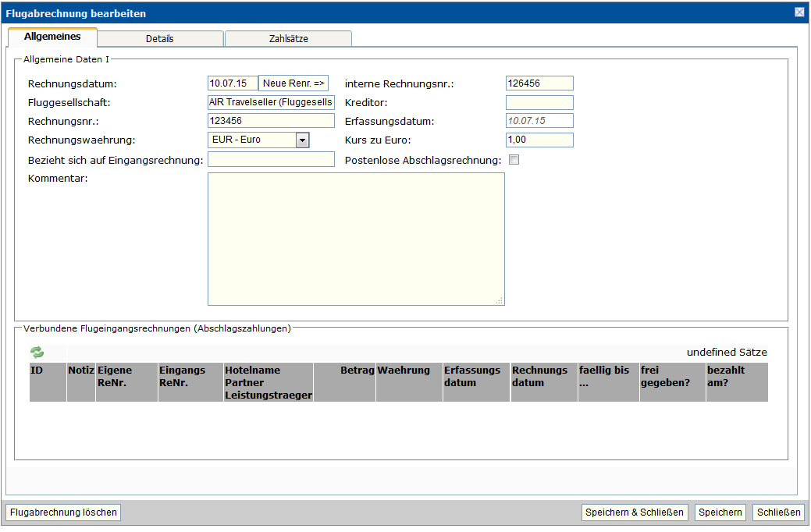Switch to the Details tab

(x=160, y=38)
